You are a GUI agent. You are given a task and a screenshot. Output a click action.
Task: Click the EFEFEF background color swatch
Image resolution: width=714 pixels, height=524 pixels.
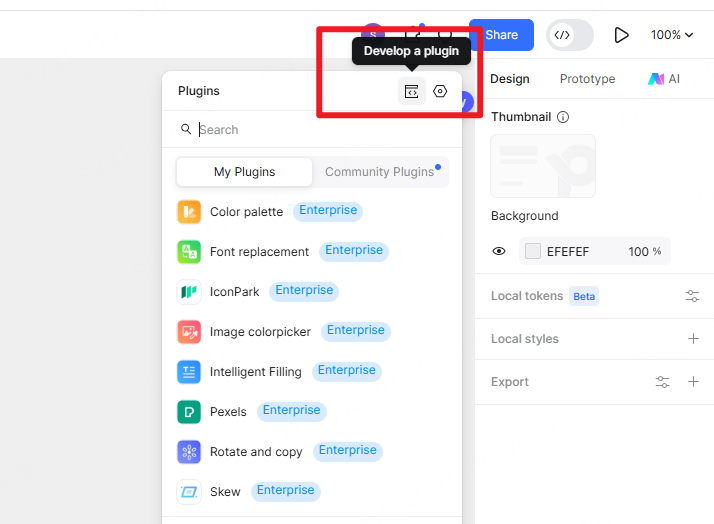pos(533,251)
